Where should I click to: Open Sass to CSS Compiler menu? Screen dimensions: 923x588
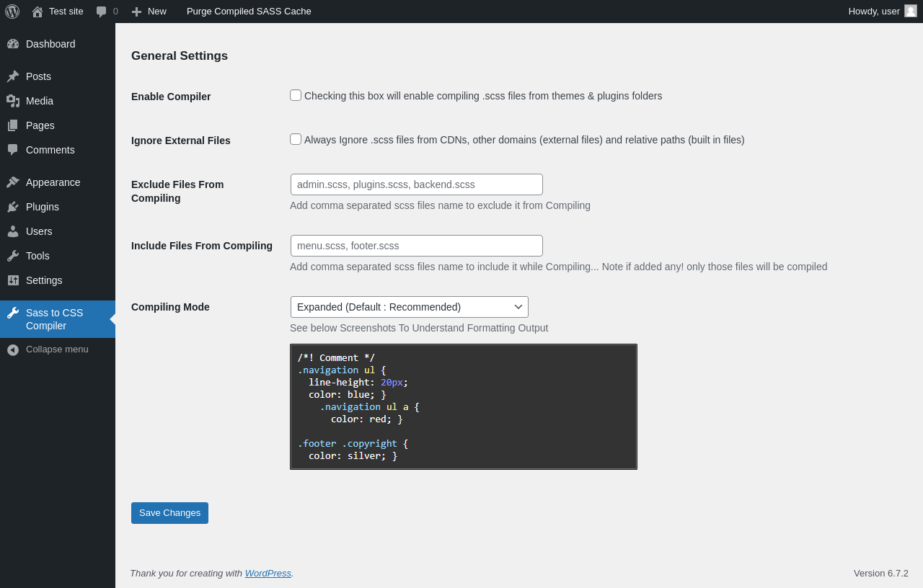[x=58, y=319]
